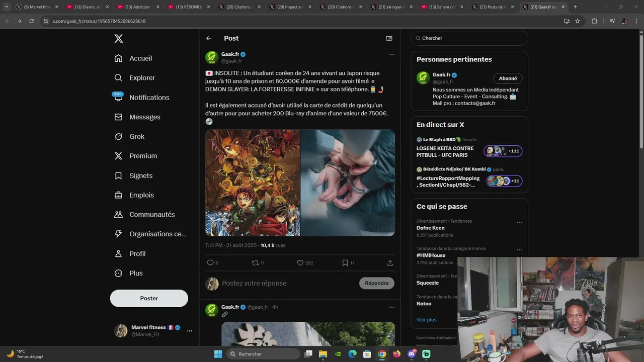Bookmark page with star icon
Image resolution: width=644 pixels, height=362 pixels.
[x=578, y=21]
